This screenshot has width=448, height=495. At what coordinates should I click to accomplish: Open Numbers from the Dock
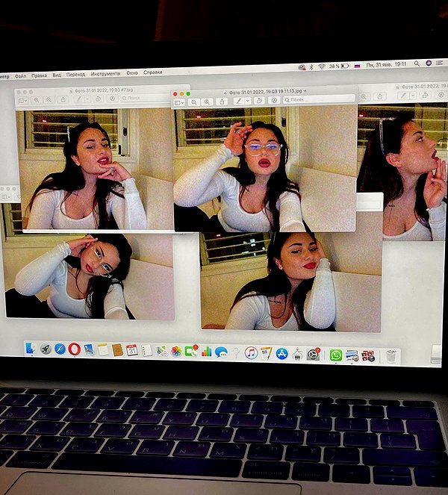pyautogui.click(x=207, y=352)
